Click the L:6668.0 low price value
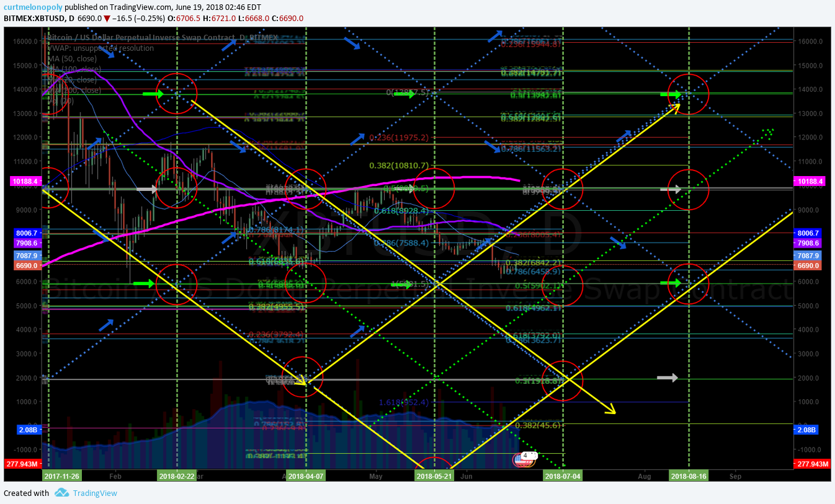 point(252,19)
